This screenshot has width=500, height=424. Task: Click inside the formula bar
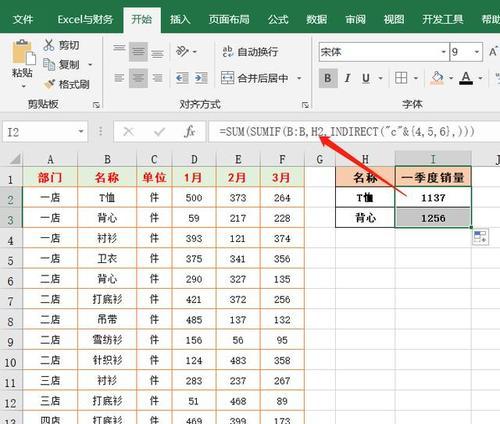354,132
